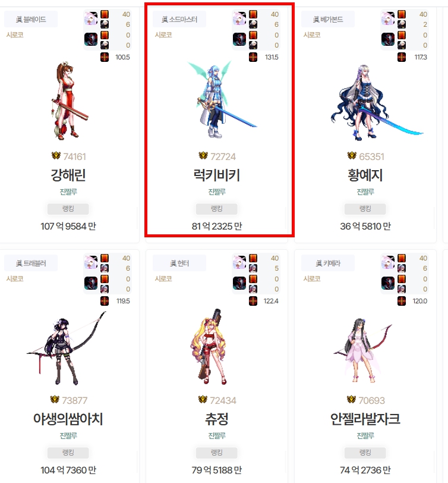Open the 안젤라발자크 character image
This screenshot has width=448, height=483.
click(x=363, y=351)
